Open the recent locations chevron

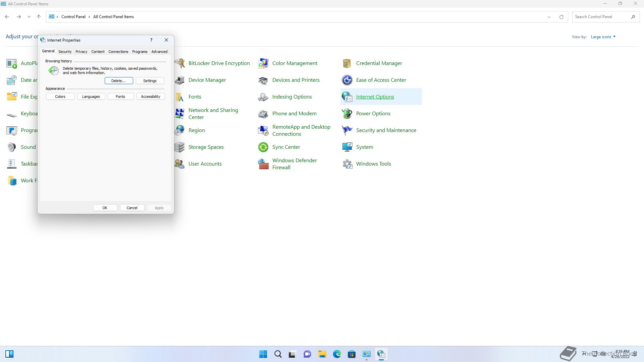(x=29, y=17)
